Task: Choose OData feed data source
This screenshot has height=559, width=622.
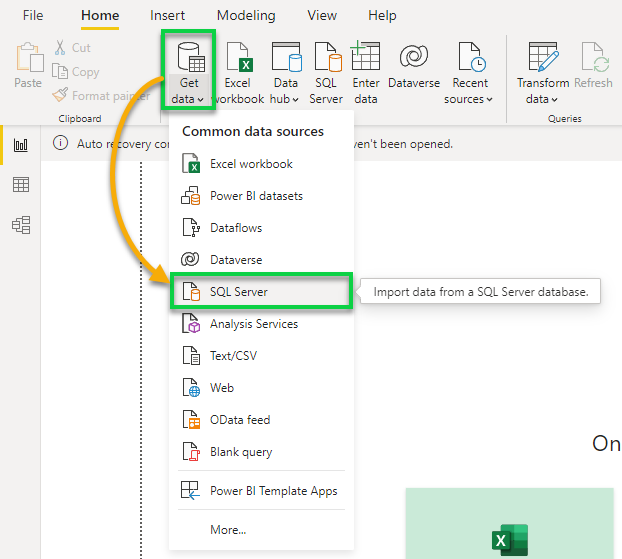Action: [261, 420]
